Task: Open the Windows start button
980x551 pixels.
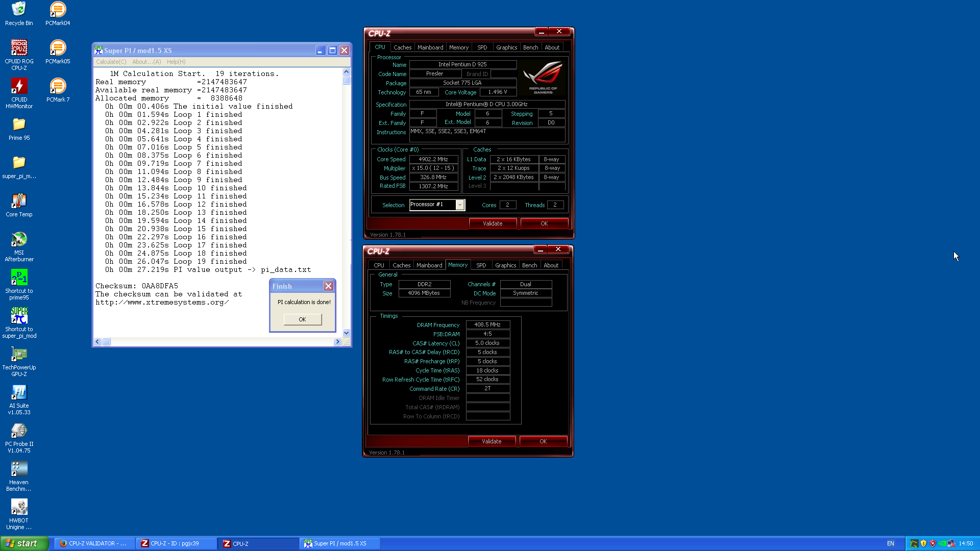Action: coord(24,543)
